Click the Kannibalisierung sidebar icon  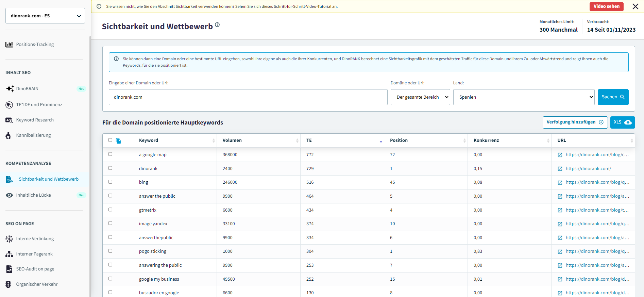[x=9, y=135]
